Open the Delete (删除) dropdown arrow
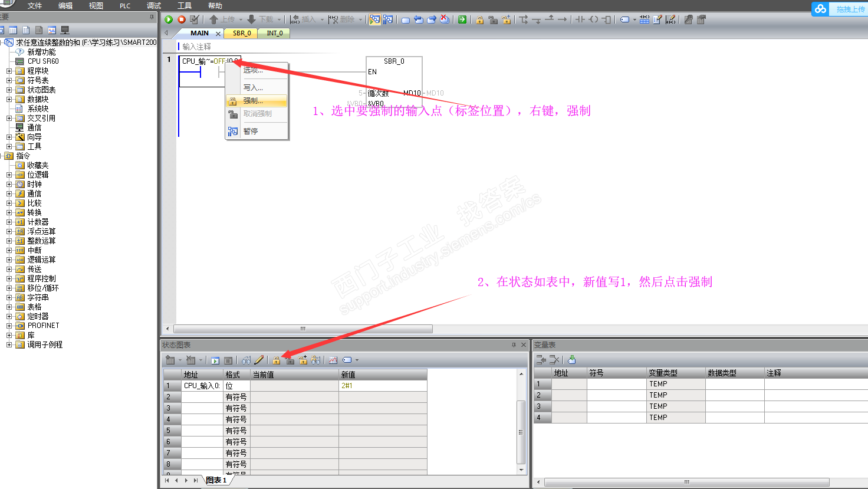Screen dimensions: 868x489 (x=360, y=19)
